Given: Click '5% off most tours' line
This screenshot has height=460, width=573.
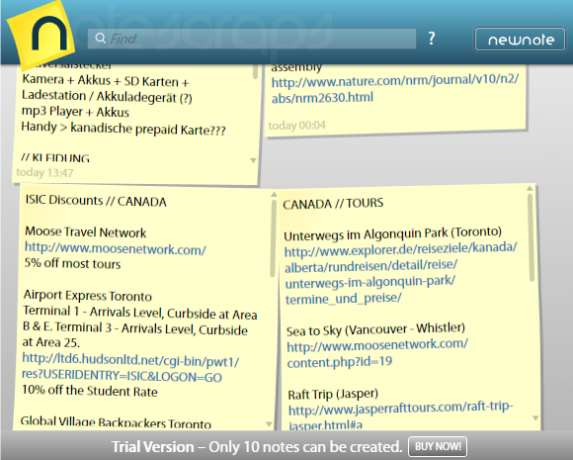Looking at the screenshot, I should [72, 263].
